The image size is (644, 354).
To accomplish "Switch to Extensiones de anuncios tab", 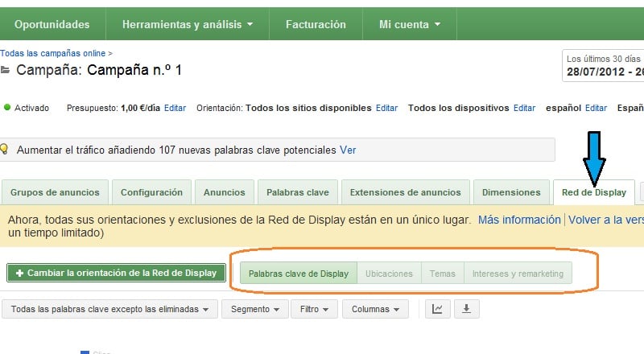I will (406, 192).
